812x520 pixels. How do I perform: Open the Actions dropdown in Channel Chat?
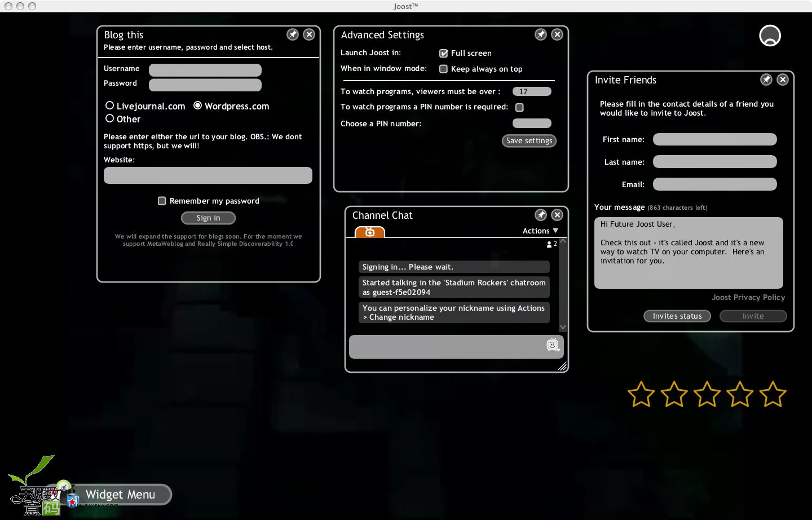540,231
